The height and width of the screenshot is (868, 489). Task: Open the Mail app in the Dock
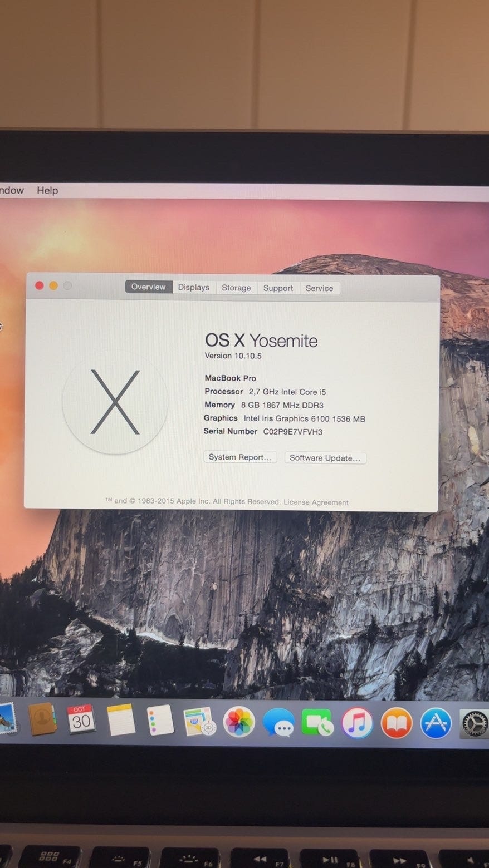tap(8, 718)
